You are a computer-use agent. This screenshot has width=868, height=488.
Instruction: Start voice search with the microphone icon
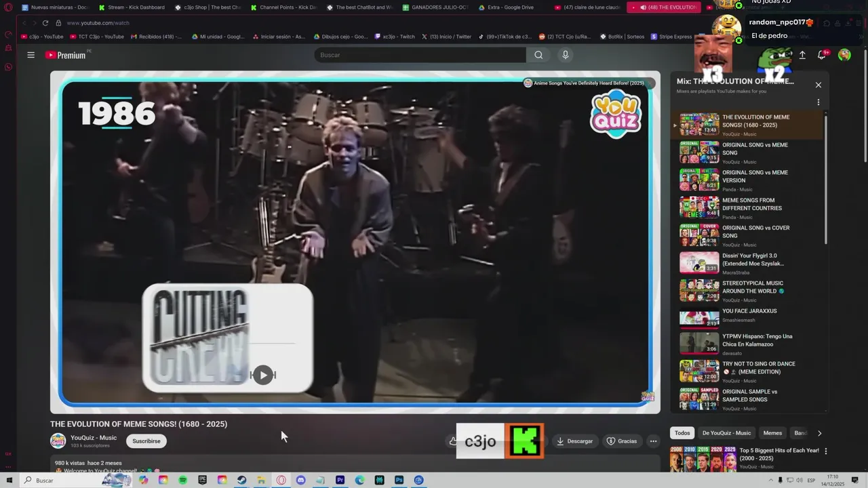[566, 55]
